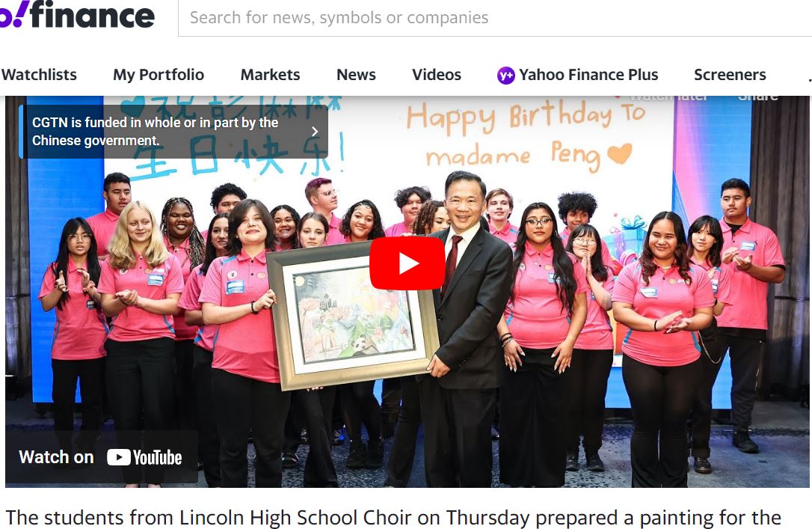Open the Screeners menu

pos(731,75)
